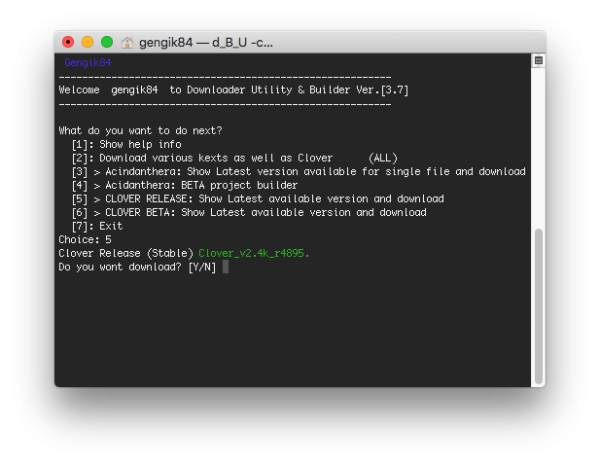Click the split pane icon above the scrollbar
This screenshot has width=600, height=465.
(x=538, y=60)
